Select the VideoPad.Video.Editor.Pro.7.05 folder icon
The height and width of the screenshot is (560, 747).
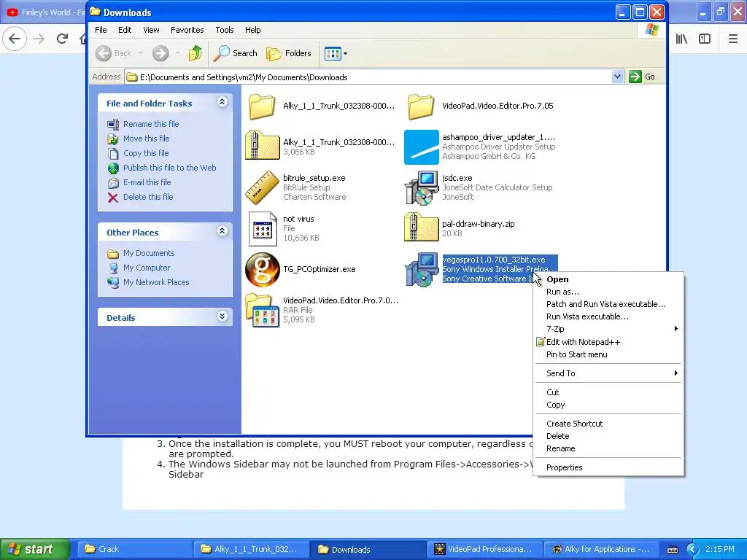coord(421,106)
